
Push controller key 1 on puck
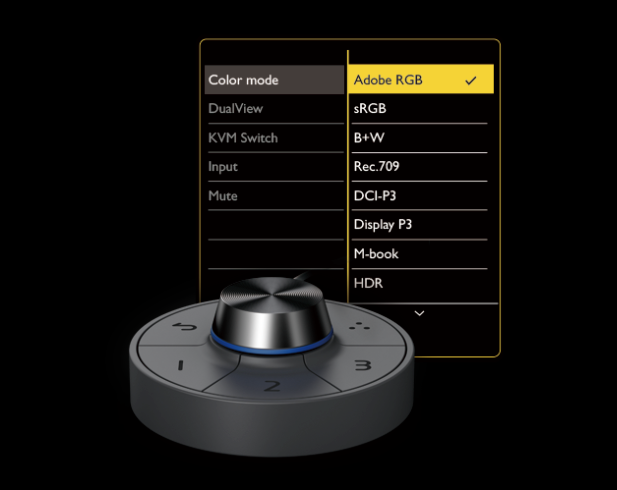pyautogui.click(x=181, y=365)
